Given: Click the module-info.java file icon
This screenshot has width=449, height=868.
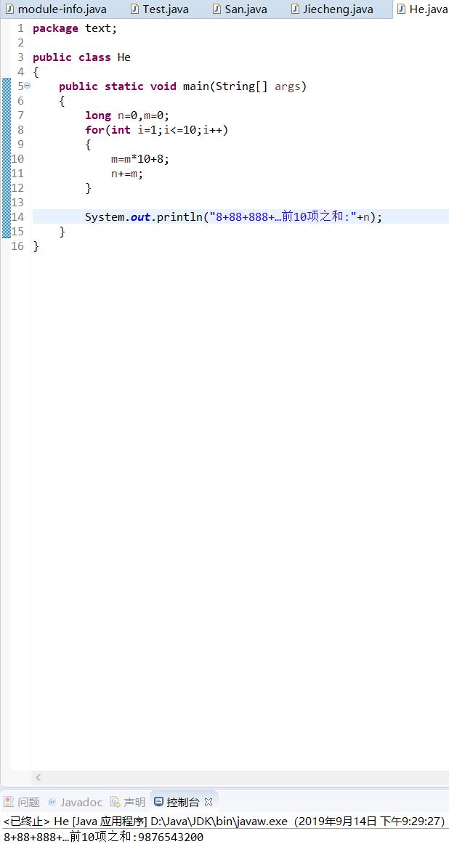Looking at the screenshot, I should (x=9, y=9).
